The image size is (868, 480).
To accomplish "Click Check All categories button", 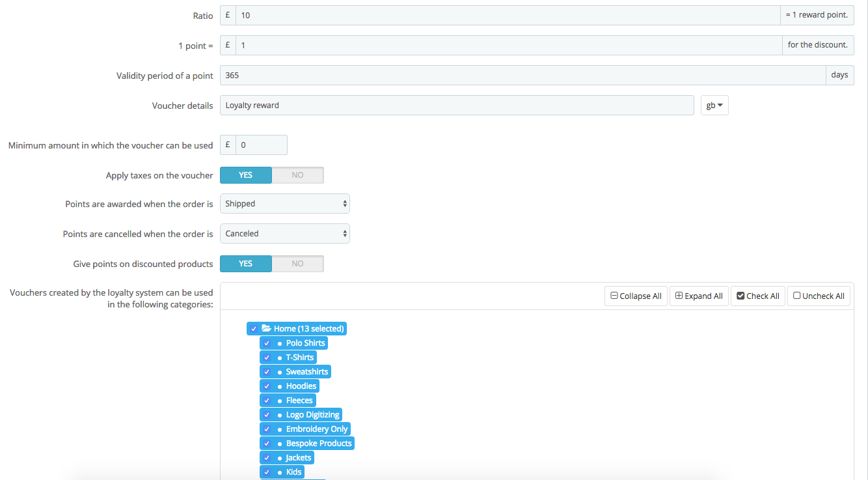I will tap(758, 296).
